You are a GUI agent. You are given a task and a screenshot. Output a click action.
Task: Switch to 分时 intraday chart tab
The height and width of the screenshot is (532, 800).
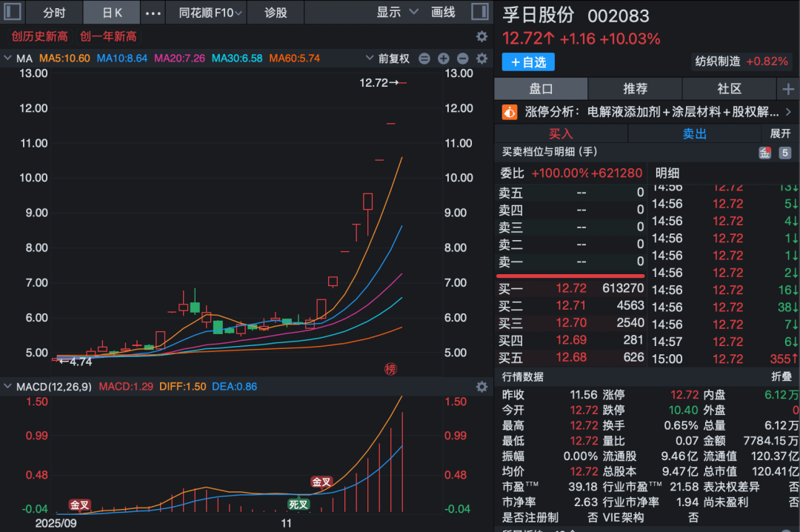(x=55, y=13)
